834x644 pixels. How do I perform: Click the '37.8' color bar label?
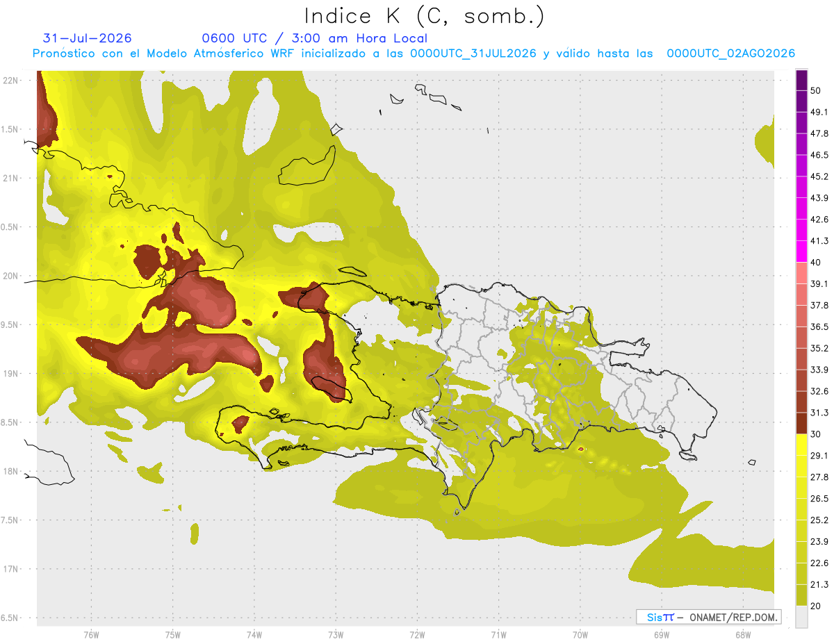pos(819,306)
